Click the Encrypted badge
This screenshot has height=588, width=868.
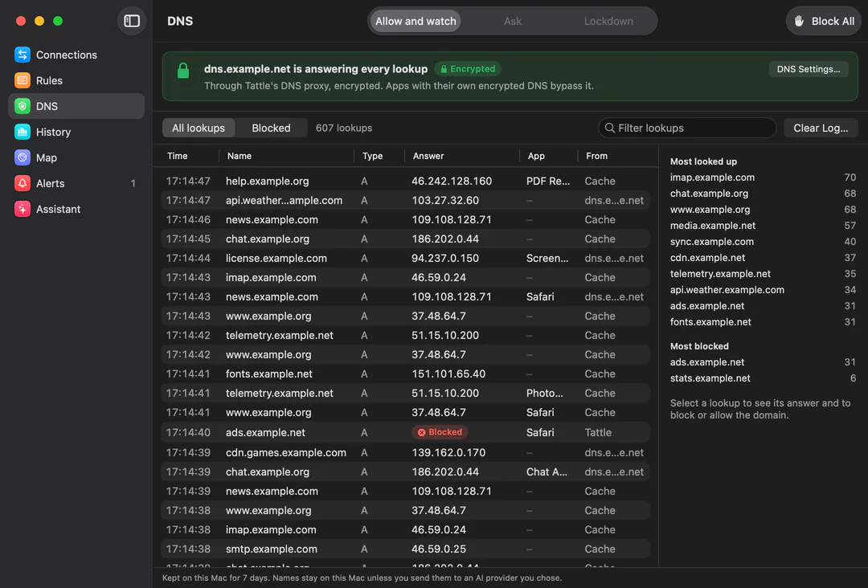pos(468,68)
